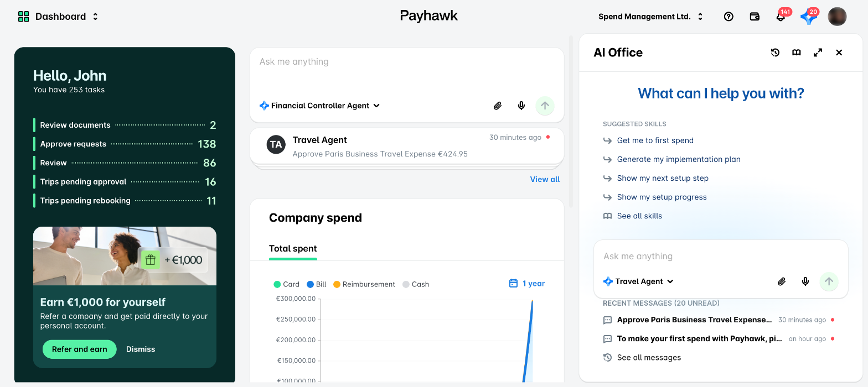Expand the Dashboard navigation switcher
Image resolution: width=868 pixels, height=387 pixels.
tap(95, 17)
